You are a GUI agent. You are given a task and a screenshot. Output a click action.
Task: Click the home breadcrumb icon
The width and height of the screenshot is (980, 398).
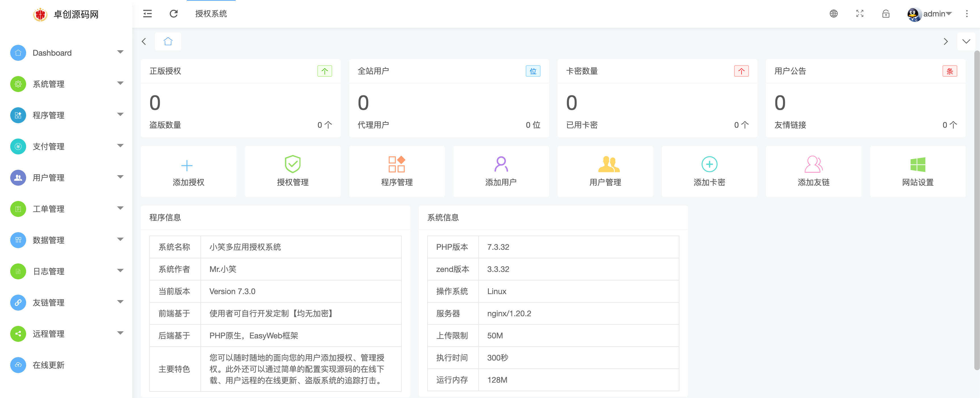(168, 41)
